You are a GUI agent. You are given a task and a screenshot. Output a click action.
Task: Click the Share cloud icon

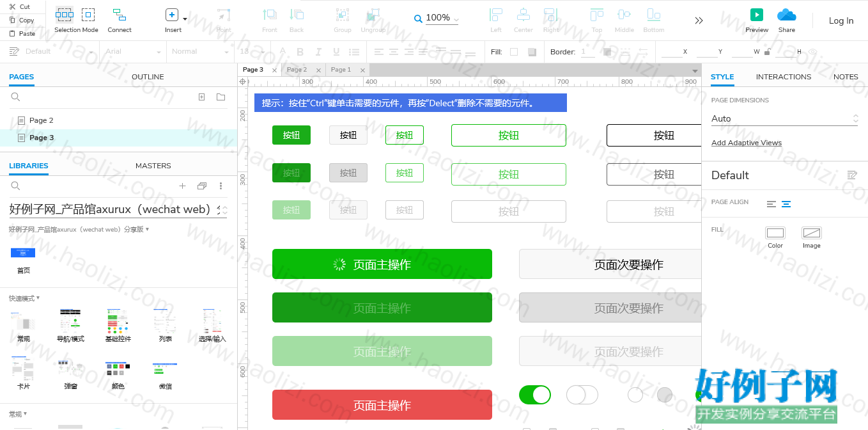pyautogui.click(x=787, y=15)
